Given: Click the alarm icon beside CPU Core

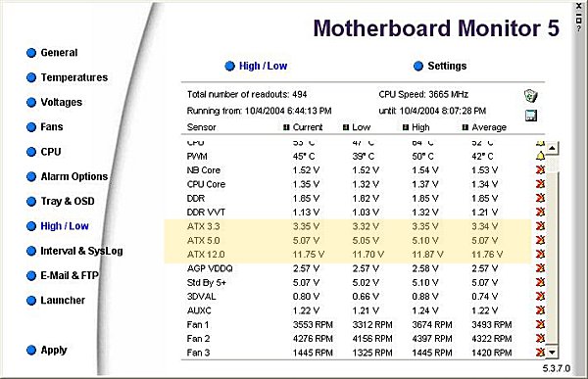Looking at the screenshot, I should pyautogui.click(x=540, y=184).
